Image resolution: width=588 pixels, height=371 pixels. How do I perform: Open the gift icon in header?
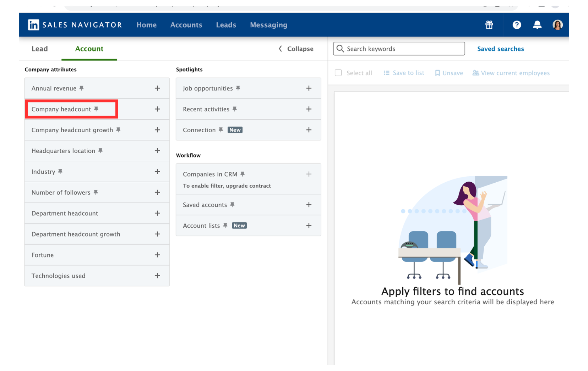[x=489, y=25]
